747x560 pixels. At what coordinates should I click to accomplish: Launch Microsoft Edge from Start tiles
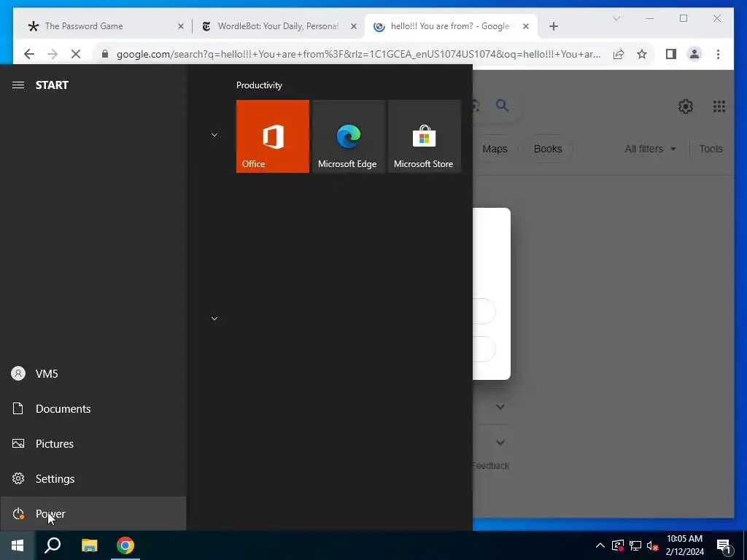pos(348,136)
